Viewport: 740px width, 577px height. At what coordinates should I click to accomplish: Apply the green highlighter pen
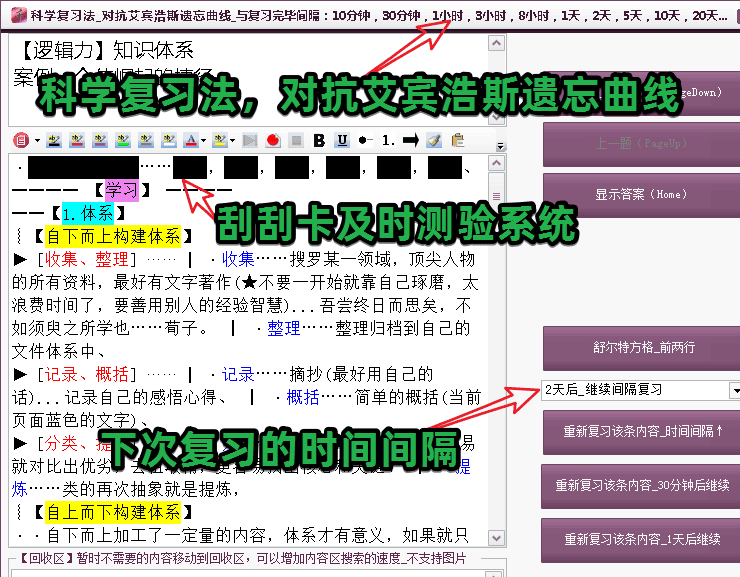point(123,140)
